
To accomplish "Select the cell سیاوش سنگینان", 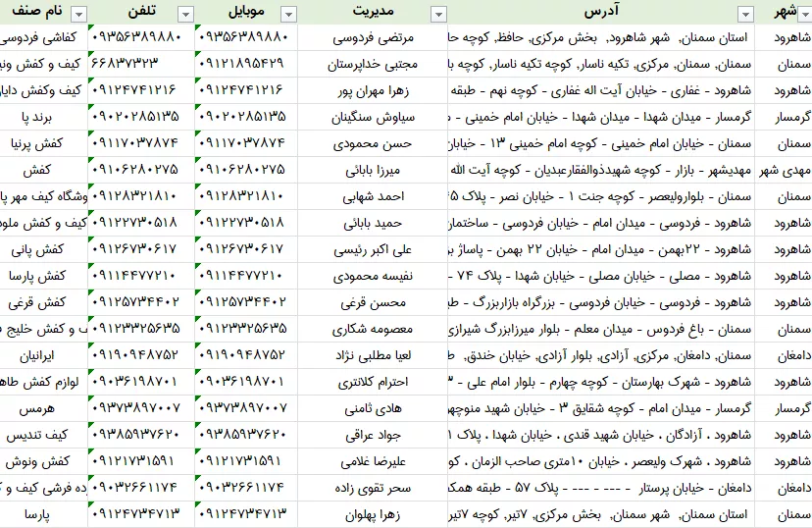I will 373,117.
